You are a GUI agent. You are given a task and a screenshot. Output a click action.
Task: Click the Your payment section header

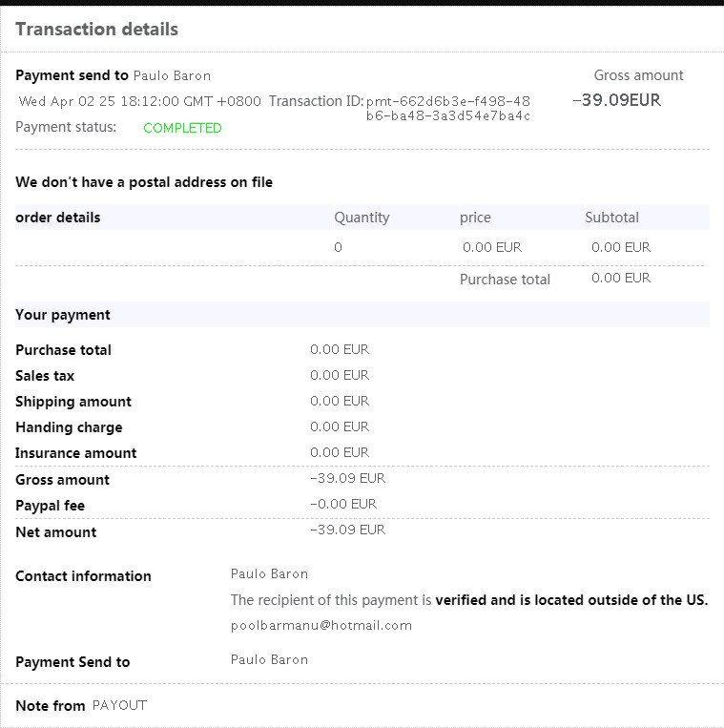click(63, 315)
